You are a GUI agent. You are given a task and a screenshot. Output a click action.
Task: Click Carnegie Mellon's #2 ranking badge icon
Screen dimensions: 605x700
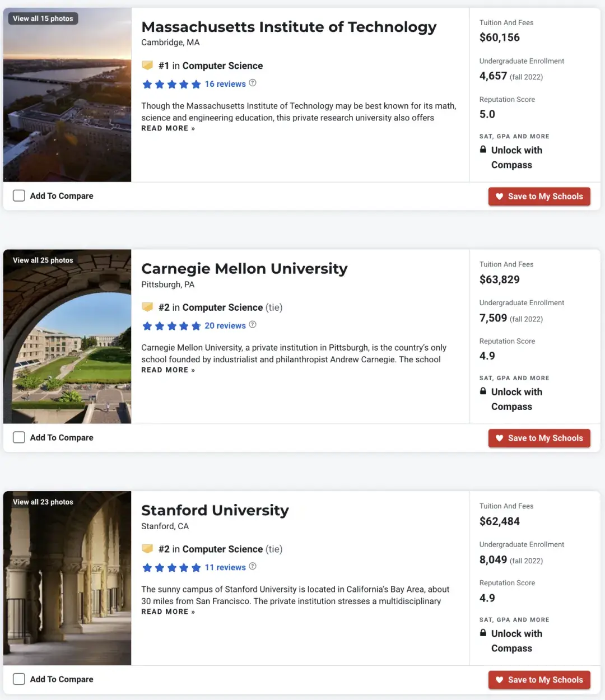[147, 307]
